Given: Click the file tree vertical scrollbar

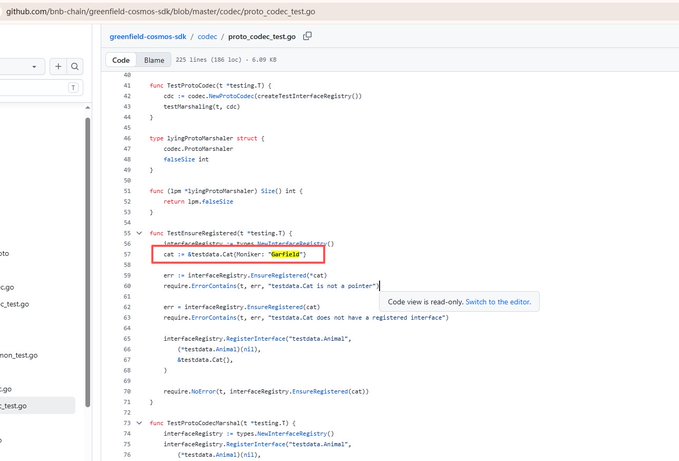Looking at the screenshot, I should [87, 262].
